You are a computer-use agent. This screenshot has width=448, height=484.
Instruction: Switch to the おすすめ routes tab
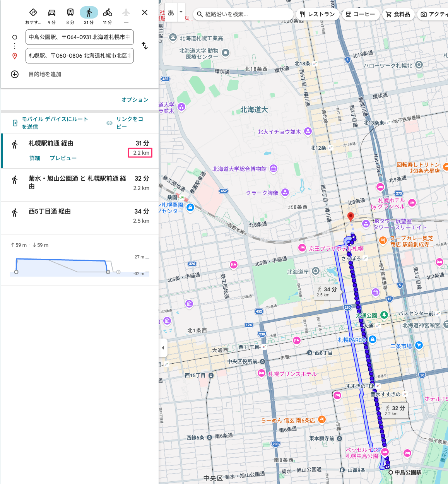tap(33, 12)
